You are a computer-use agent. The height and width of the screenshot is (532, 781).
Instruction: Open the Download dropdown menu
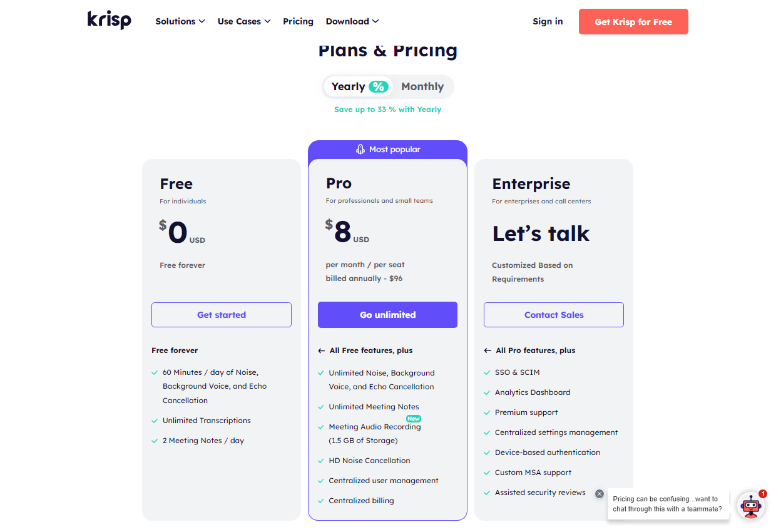352,21
